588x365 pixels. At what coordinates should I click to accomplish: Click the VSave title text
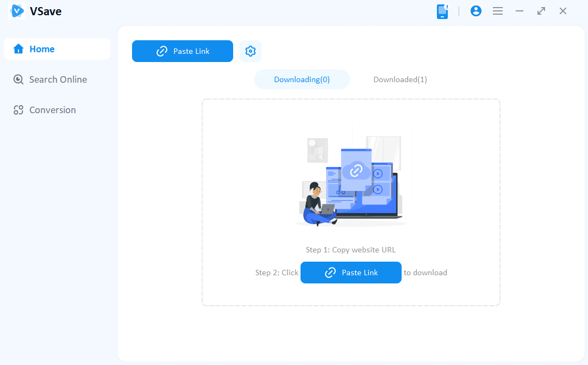click(46, 11)
